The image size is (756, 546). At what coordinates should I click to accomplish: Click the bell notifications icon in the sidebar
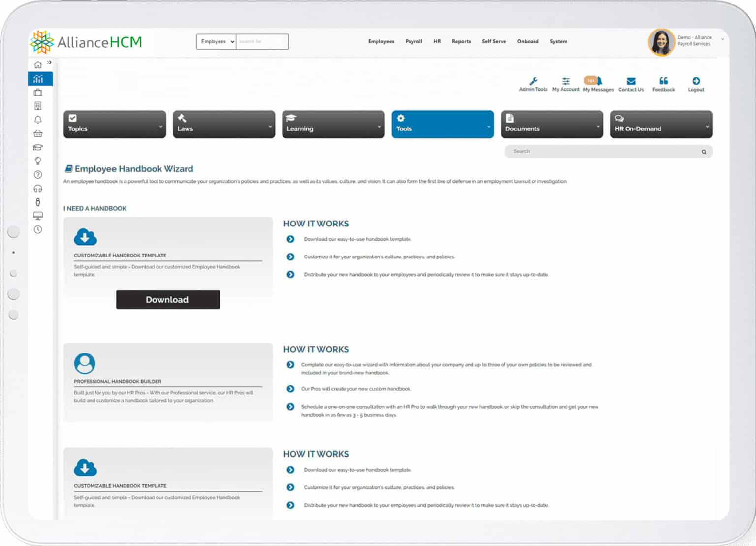pyautogui.click(x=38, y=119)
